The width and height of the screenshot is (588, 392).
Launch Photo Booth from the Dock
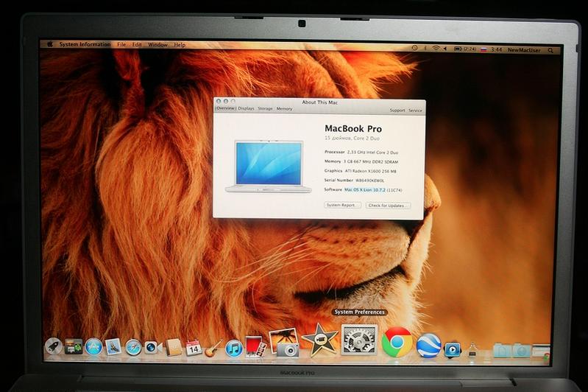(256, 346)
